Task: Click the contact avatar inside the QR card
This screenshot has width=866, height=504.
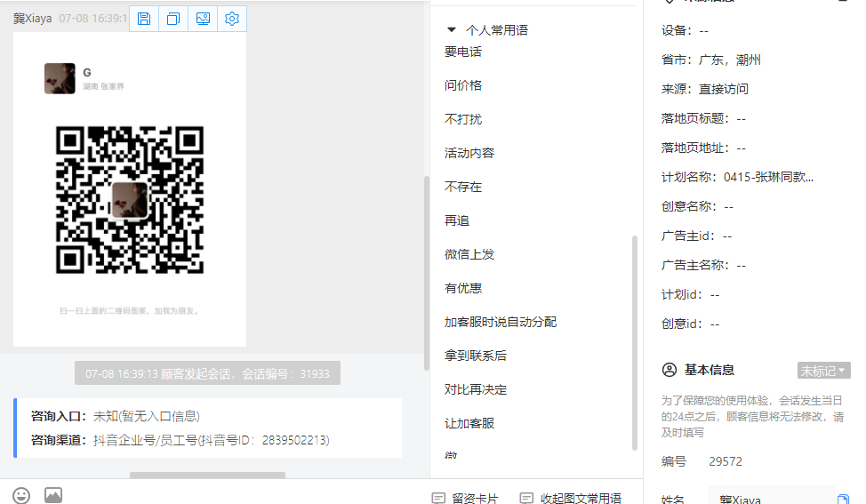Action: pyautogui.click(x=60, y=78)
